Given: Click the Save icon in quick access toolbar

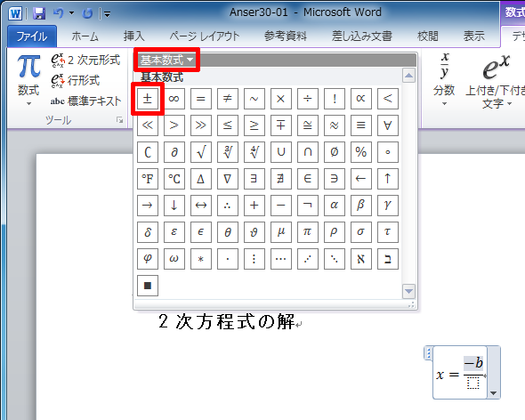Looking at the screenshot, I should pyautogui.click(x=39, y=13).
